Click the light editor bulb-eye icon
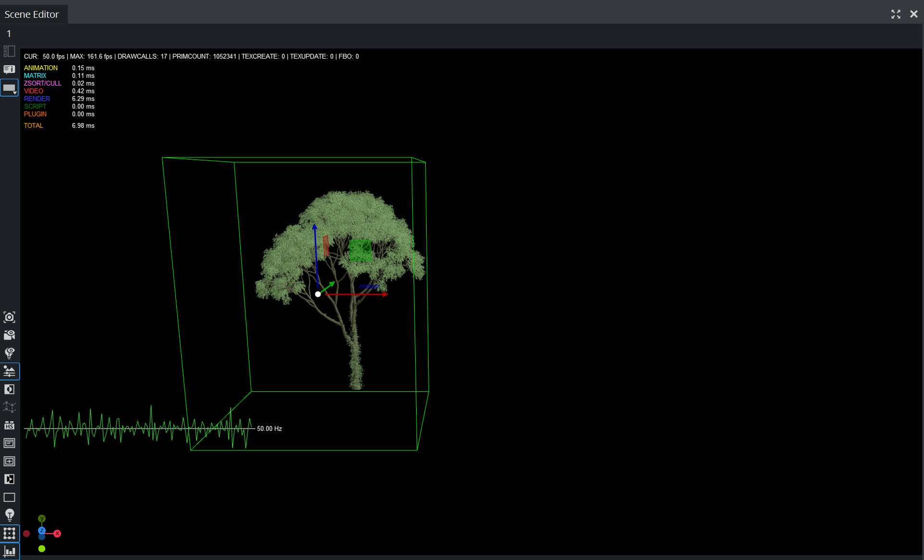 pyautogui.click(x=9, y=353)
